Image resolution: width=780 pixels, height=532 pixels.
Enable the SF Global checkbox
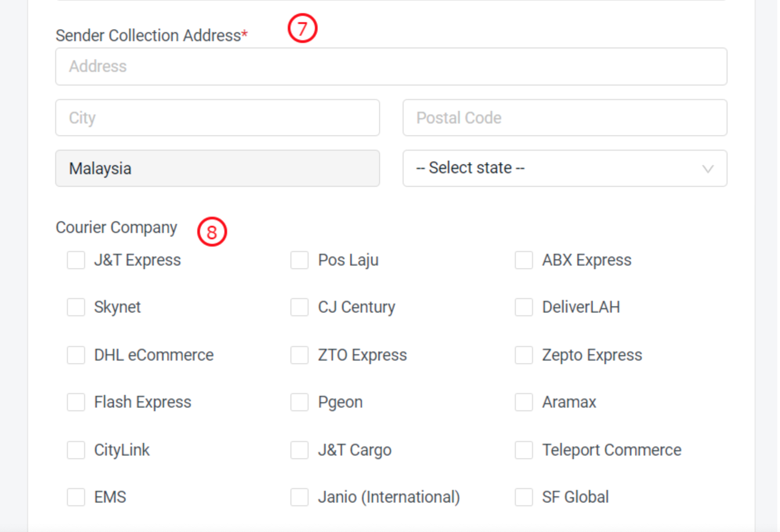click(x=524, y=497)
